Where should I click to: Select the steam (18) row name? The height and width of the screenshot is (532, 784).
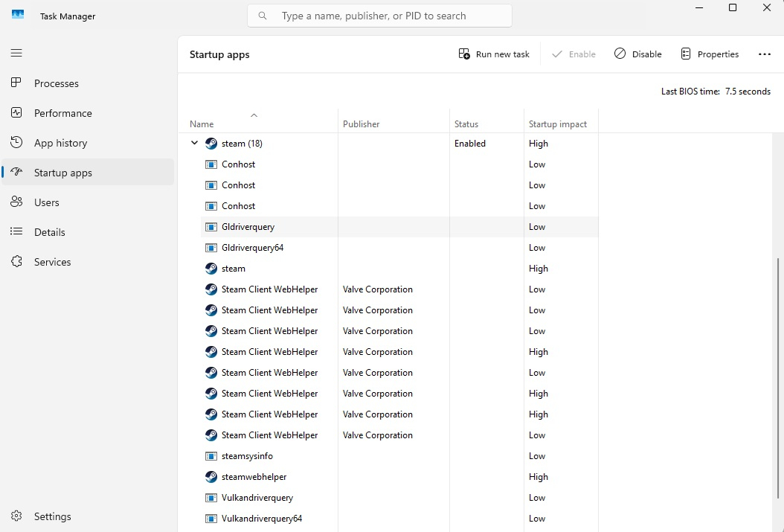click(x=242, y=144)
